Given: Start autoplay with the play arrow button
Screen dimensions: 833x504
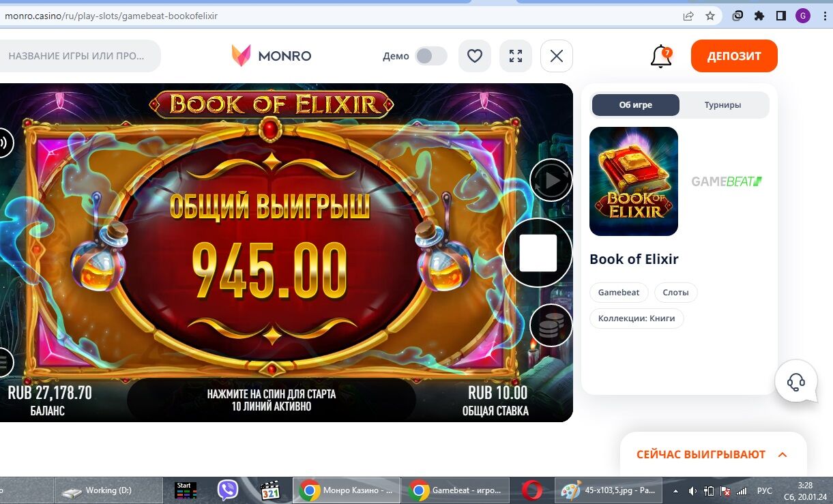Looking at the screenshot, I should point(551,181).
